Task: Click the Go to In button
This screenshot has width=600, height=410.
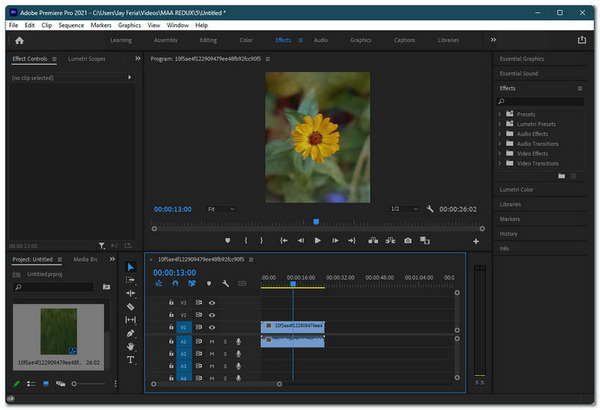Action: tap(284, 240)
